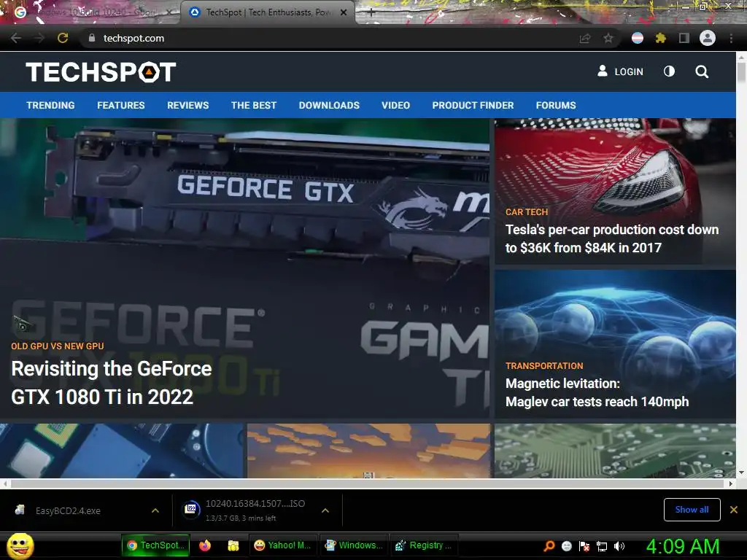The image size is (747, 560).
Task: Click the CAR TECH category label
Action: [x=527, y=212]
